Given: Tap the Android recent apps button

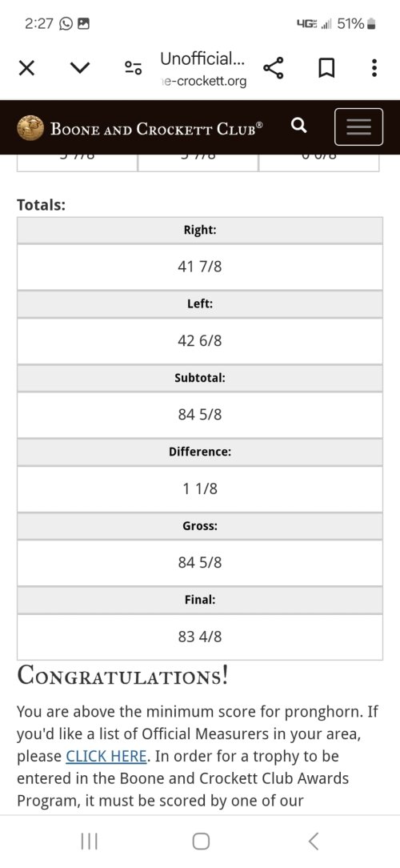Looking at the screenshot, I should tap(89, 842).
